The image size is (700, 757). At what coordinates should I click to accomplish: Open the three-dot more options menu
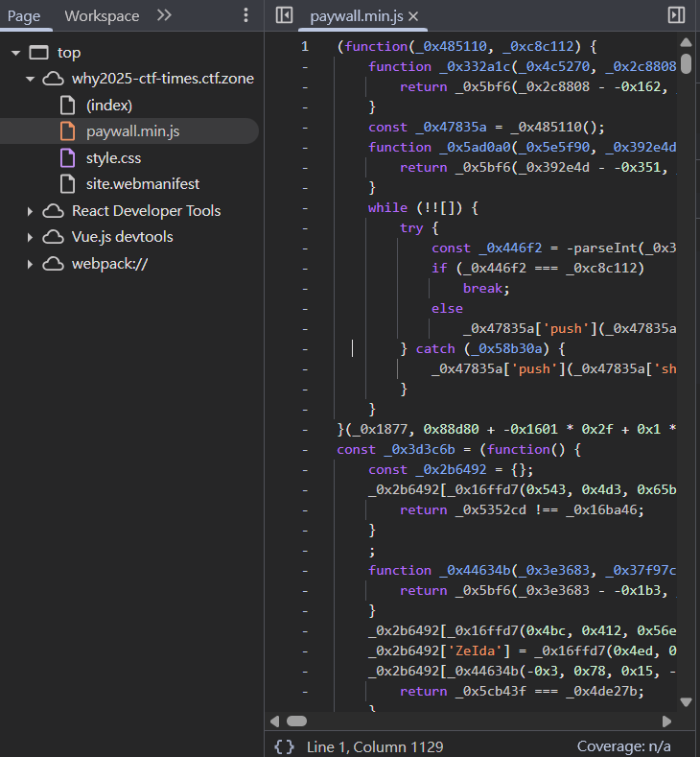click(246, 15)
